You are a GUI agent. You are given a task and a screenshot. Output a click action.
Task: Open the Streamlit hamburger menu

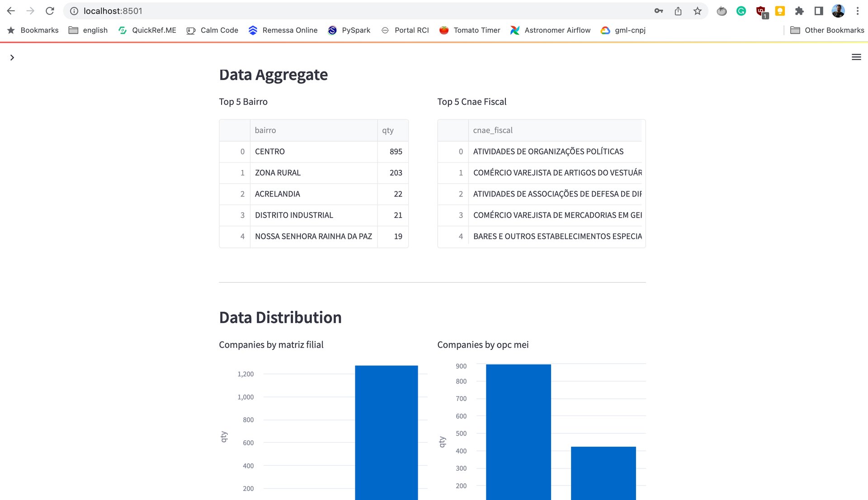pyautogui.click(x=856, y=57)
